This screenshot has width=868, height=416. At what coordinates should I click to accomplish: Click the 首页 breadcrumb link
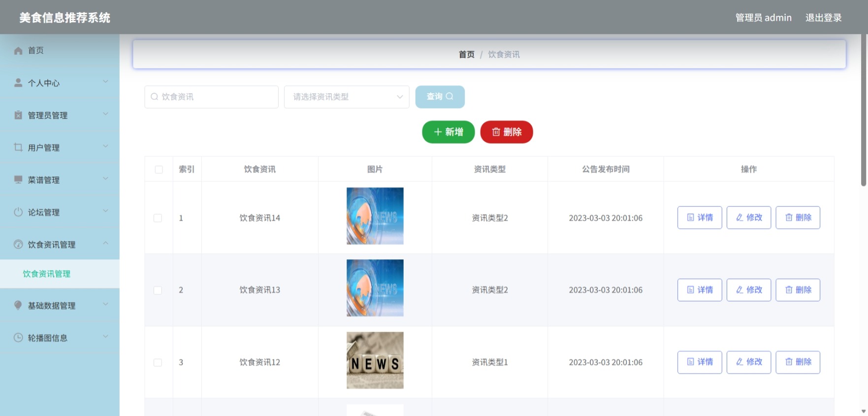(x=466, y=54)
